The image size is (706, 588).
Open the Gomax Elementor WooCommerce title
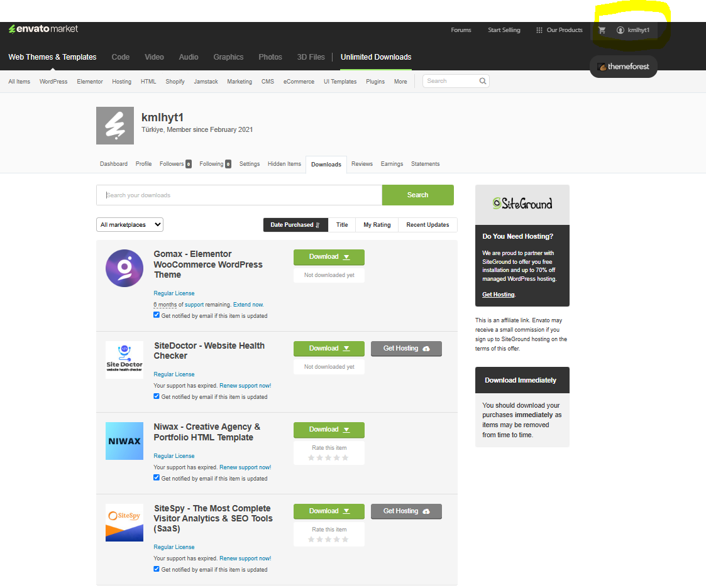tap(207, 264)
